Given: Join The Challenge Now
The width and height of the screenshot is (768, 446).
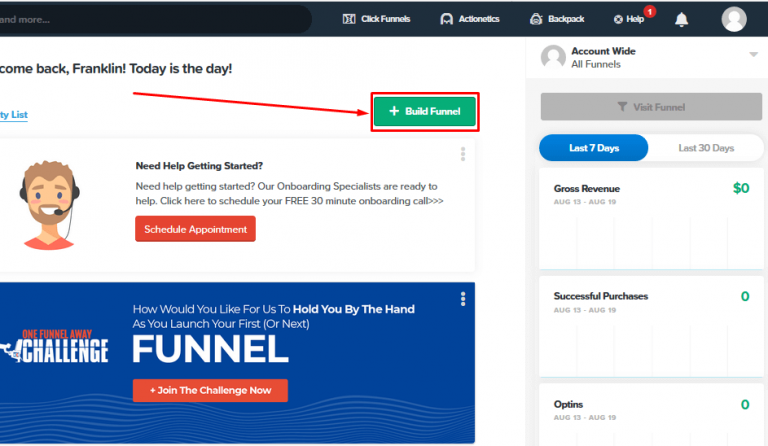Looking at the screenshot, I should click(210, 390).
